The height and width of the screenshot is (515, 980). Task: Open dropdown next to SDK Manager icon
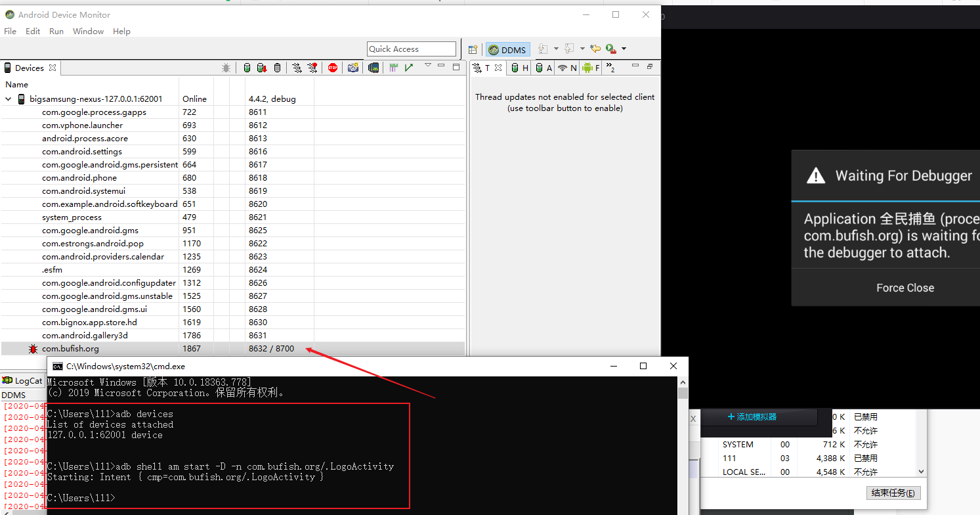[556, 49]
